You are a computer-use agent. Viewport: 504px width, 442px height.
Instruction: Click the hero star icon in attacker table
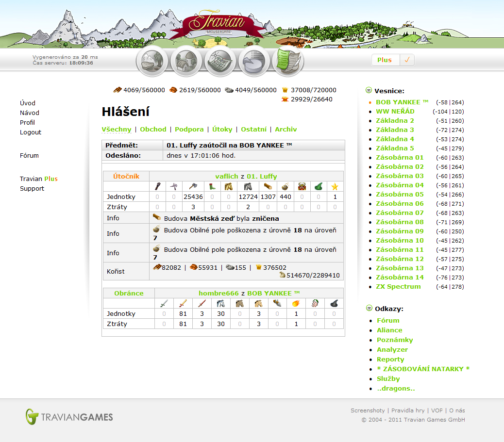point(335,186)
